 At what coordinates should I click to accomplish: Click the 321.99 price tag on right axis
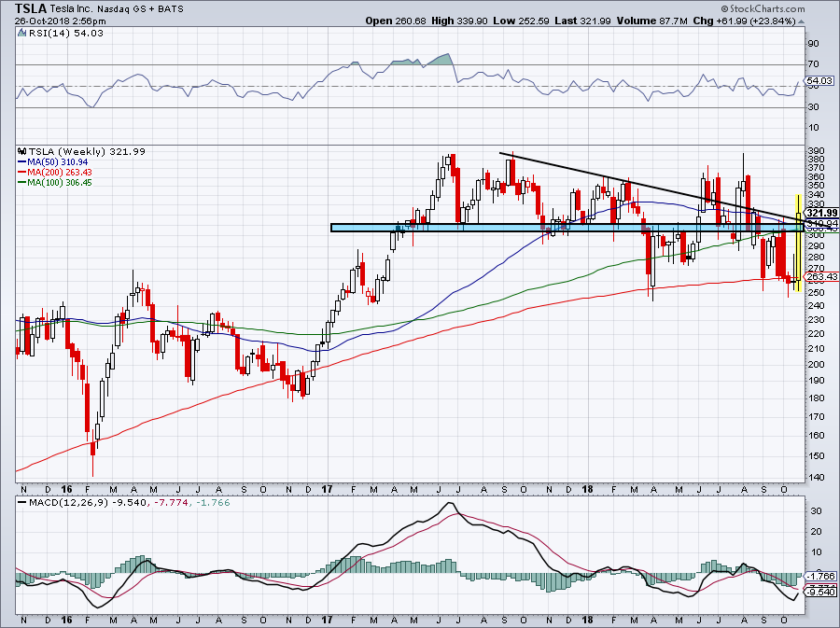tap(821, 213)
